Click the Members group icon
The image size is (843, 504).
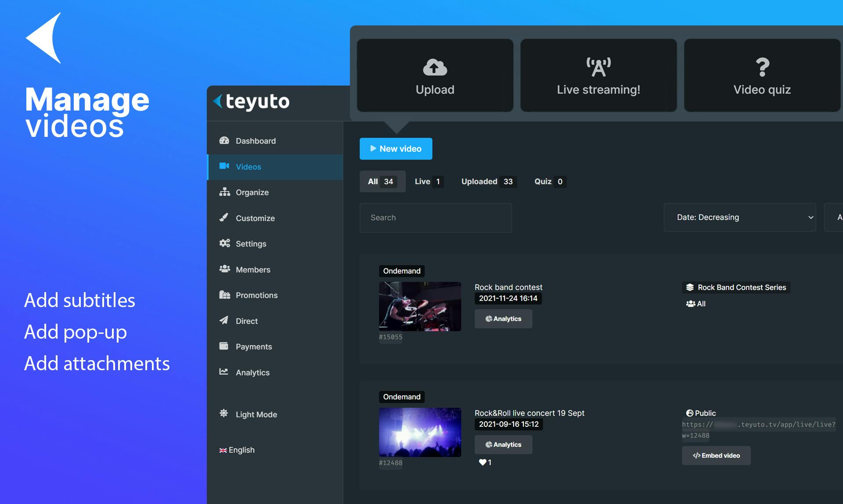click(224, 269)
